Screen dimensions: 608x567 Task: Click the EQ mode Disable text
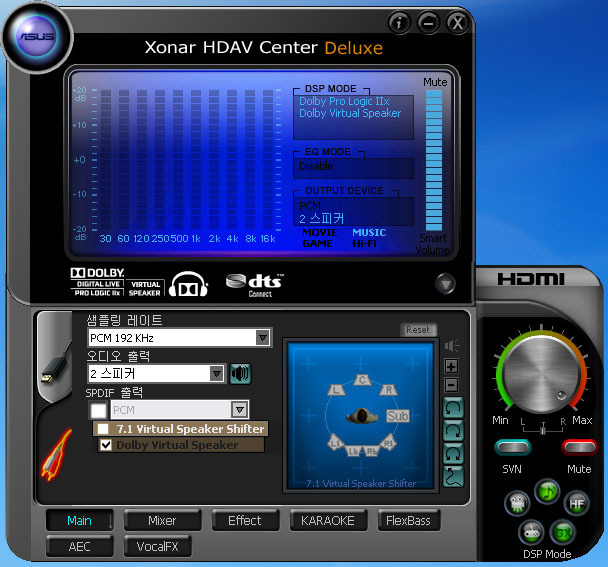tap(316, 166)
